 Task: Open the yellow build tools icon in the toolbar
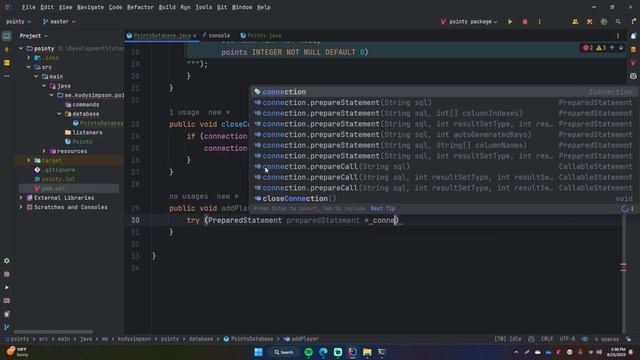point(589,22)
